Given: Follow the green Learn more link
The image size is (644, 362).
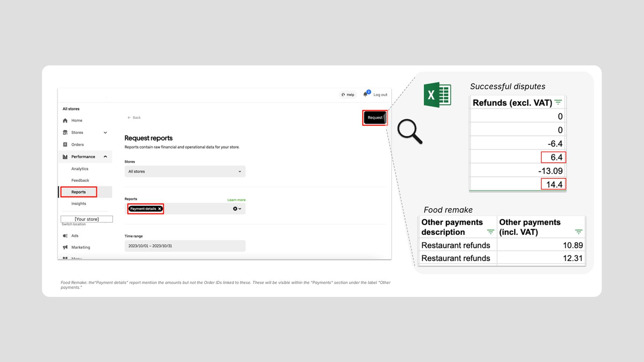Looking at the screenshot, I should tap(236, 200).
